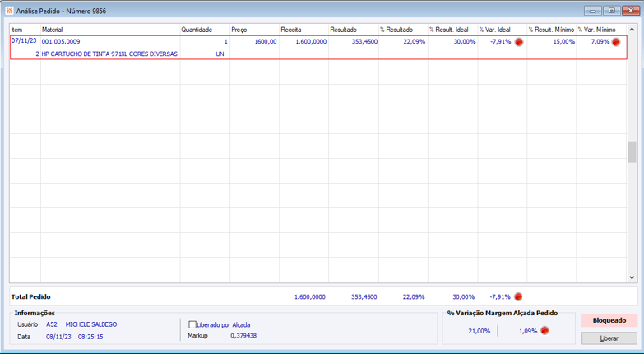Close the Análise Pedido window

[x=630, y=11]
